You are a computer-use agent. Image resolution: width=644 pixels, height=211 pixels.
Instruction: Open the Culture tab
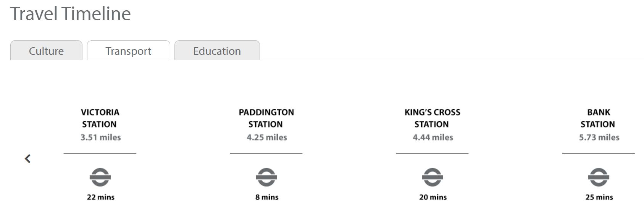tap(46, 51)
